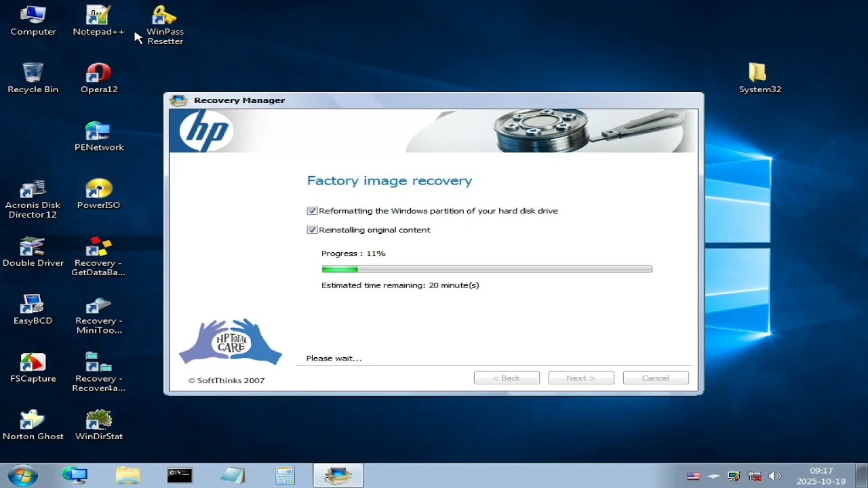Open Notepad++ desktop shortcut
The height and width of the screenshot is (488, 868).
click(x=99, y=20)
